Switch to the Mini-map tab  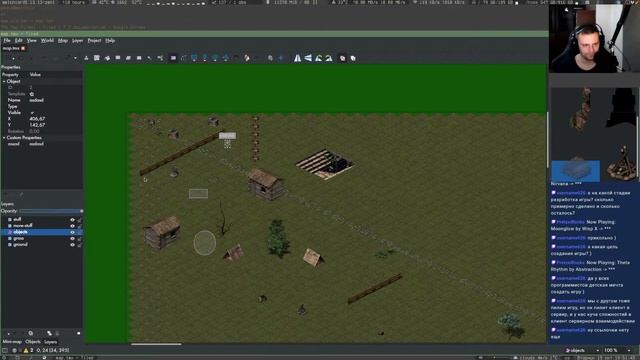(x=12, y=342)
